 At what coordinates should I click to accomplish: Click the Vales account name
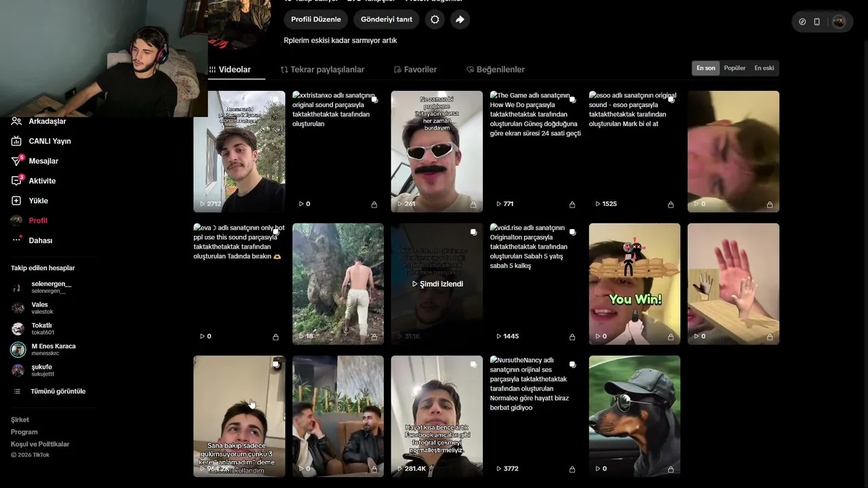click(40, 305)
